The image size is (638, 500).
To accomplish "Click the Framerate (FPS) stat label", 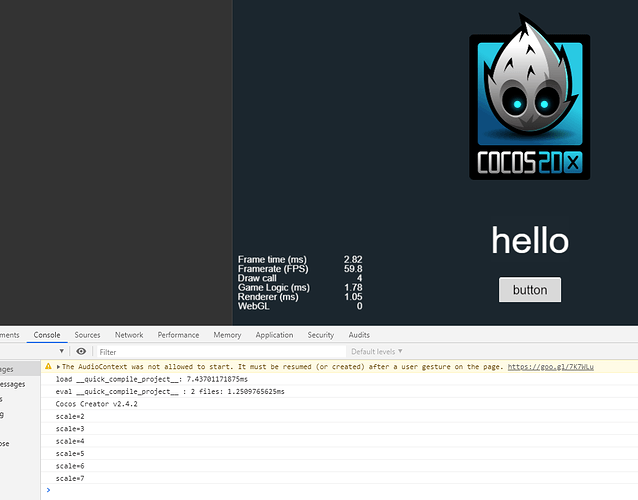I will (x=273, y=269).
